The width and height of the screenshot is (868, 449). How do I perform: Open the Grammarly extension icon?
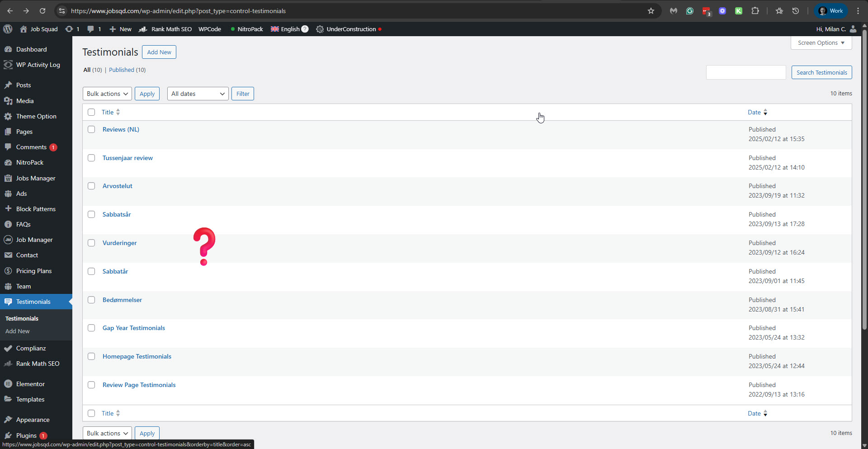[690, 11]
